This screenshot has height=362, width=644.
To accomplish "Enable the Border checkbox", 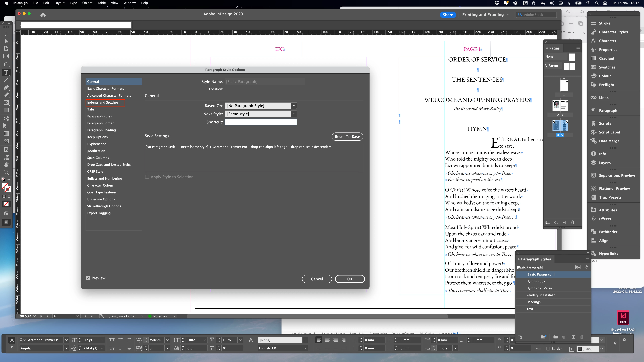I will tap(548, 349).
